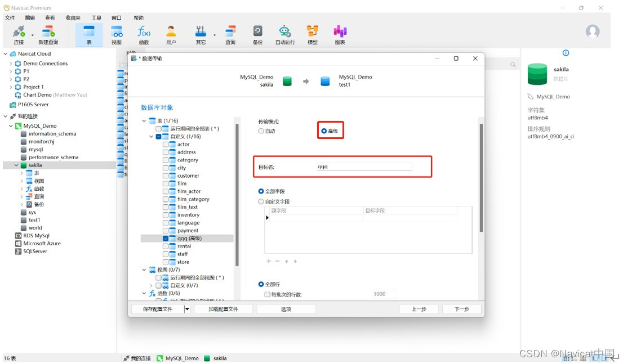Click the green source database icon

click(x=287, y=81)
